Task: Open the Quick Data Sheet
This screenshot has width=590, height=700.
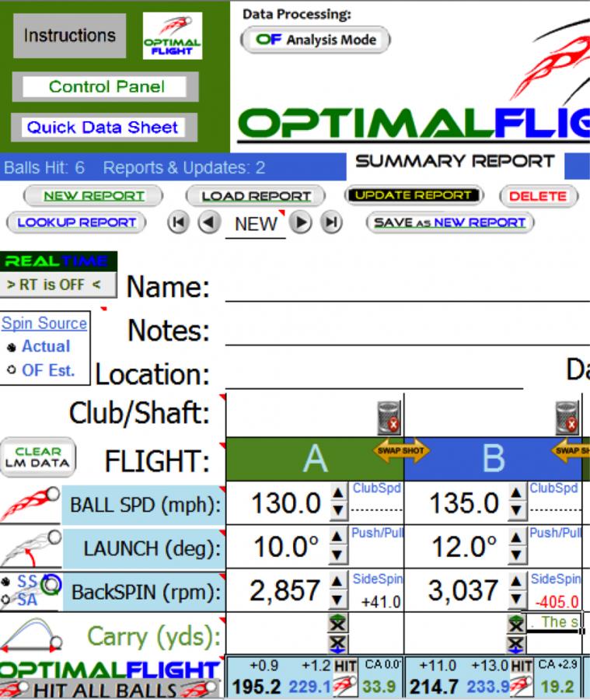Action: coord(103,127)
